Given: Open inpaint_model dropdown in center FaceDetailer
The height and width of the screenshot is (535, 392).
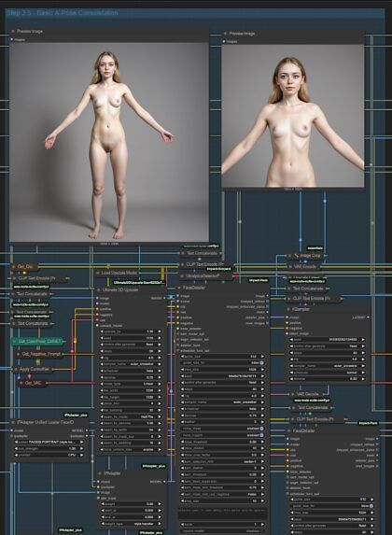Looking at the screenshot, I should click(222, 531).
